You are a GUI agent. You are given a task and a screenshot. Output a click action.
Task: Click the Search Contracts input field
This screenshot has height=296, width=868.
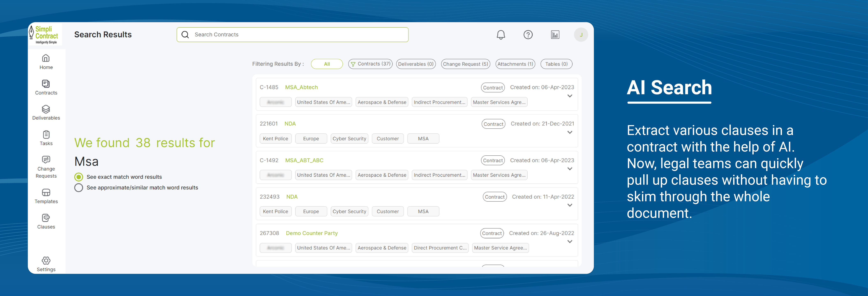coord(292,35)
